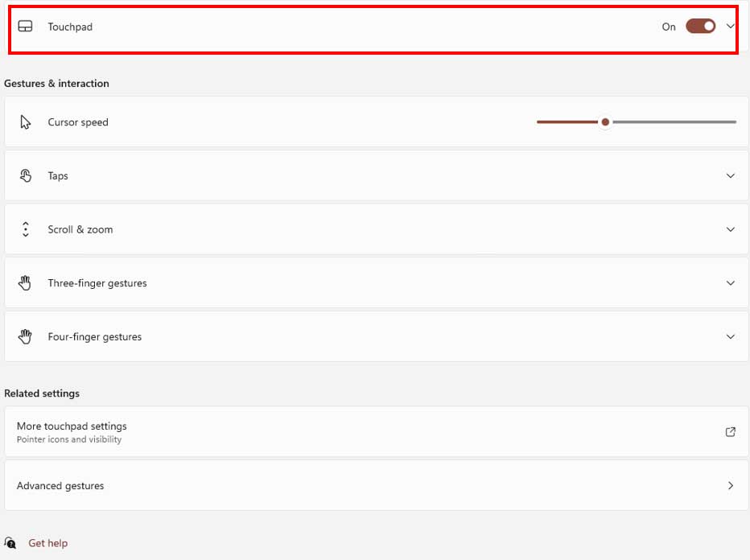Click the external link icon for More touchpad settings
This screenshot has height=560, width=750.
[731, 432]
